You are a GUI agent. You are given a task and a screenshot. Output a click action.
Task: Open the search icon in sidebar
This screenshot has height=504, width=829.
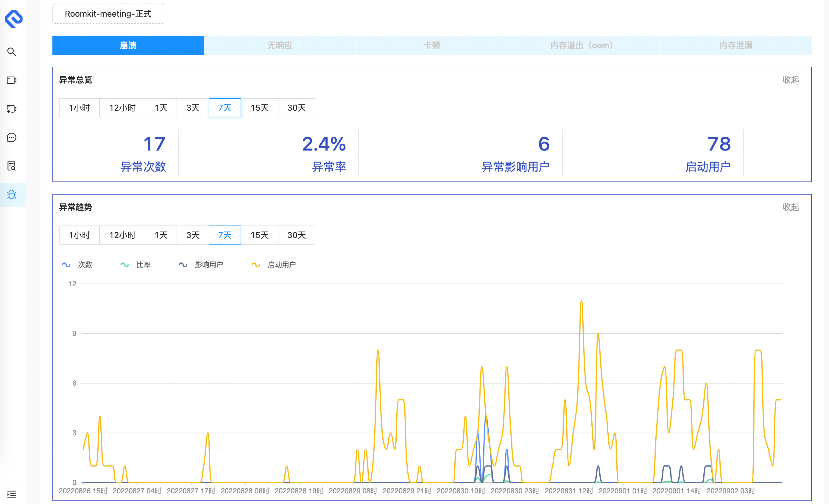click(12, 52)
